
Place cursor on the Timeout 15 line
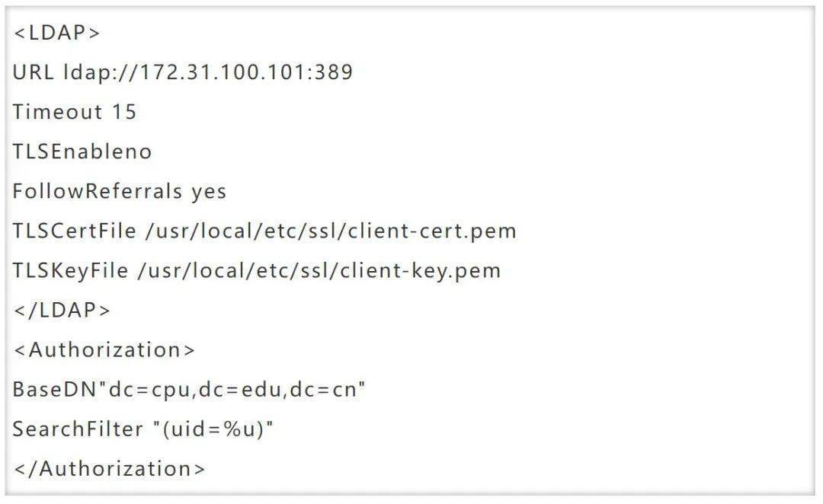(x=75, y=112)
